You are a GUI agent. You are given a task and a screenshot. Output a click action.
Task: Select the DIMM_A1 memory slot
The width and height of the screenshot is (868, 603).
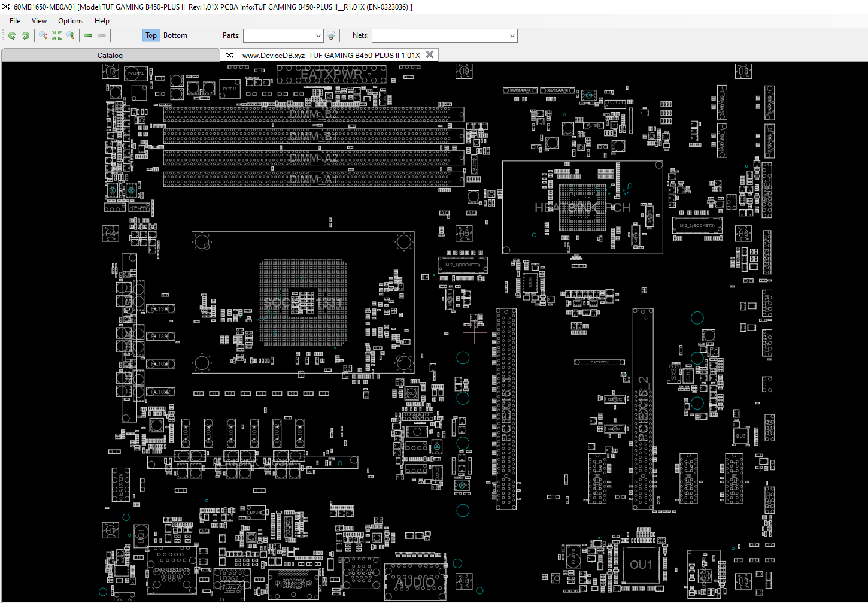(314, 179)
